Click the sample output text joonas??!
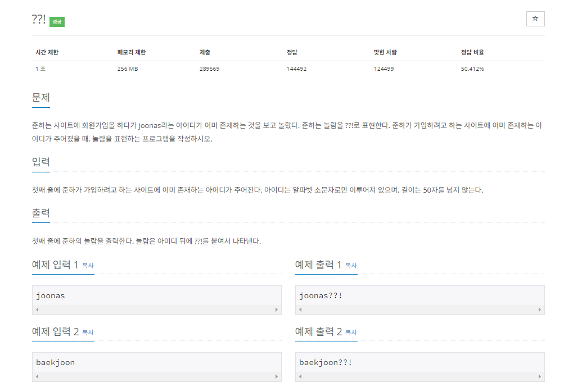This screenshot has width=582, height=392. point(321,296)
